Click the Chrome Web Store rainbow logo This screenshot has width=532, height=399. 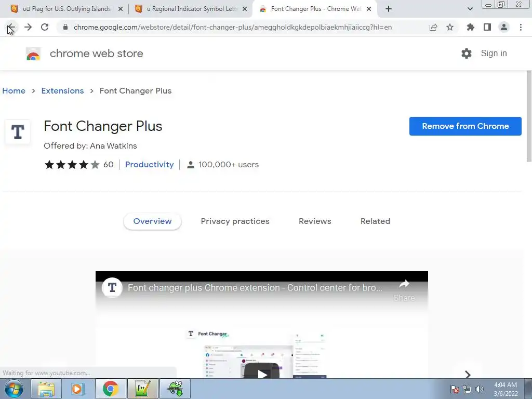pyautogui.click(x=33, y=54)
